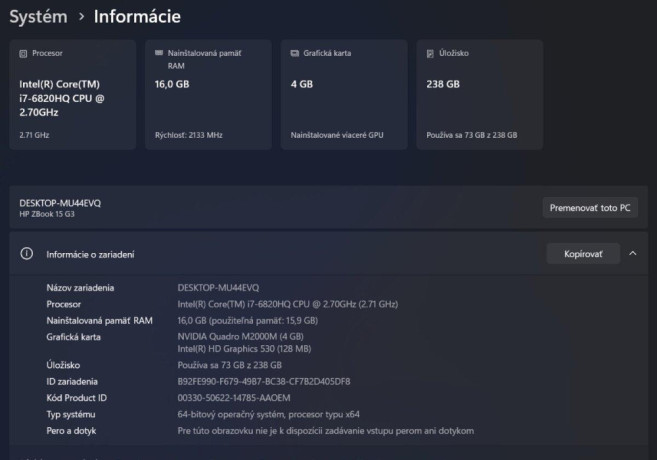
Task: Open the Grafická karta summary card
Action: pos(344,94)
